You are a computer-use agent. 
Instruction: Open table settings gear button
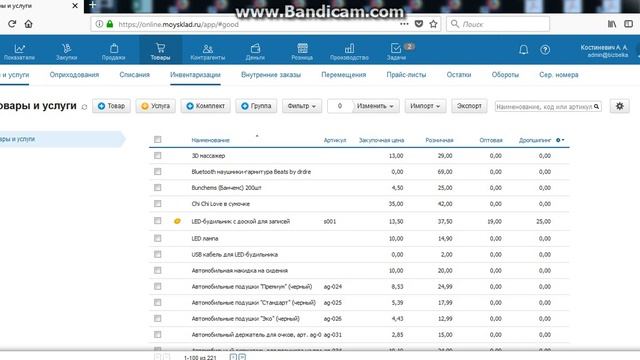tap(620, 106)
